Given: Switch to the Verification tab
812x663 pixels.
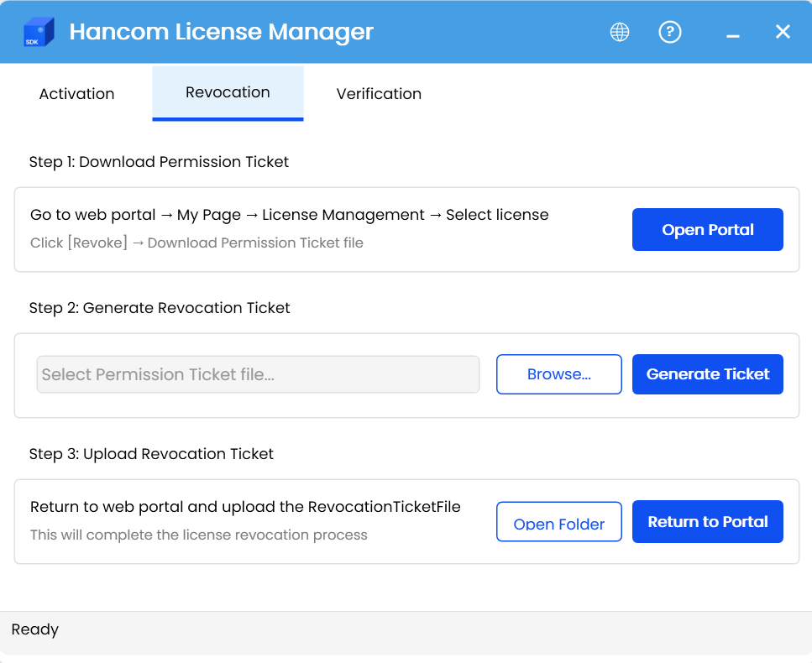Looking at the screenshot, I should (x=379, y=94).
